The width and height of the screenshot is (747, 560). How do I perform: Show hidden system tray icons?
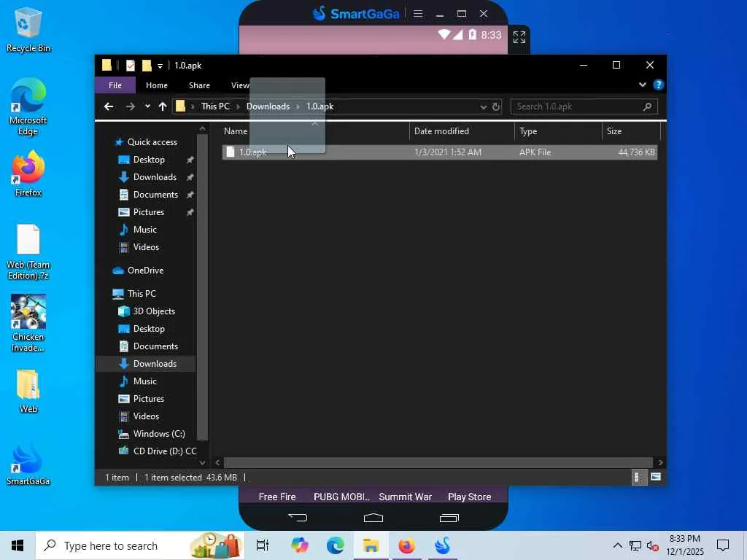tap(617, 545)
